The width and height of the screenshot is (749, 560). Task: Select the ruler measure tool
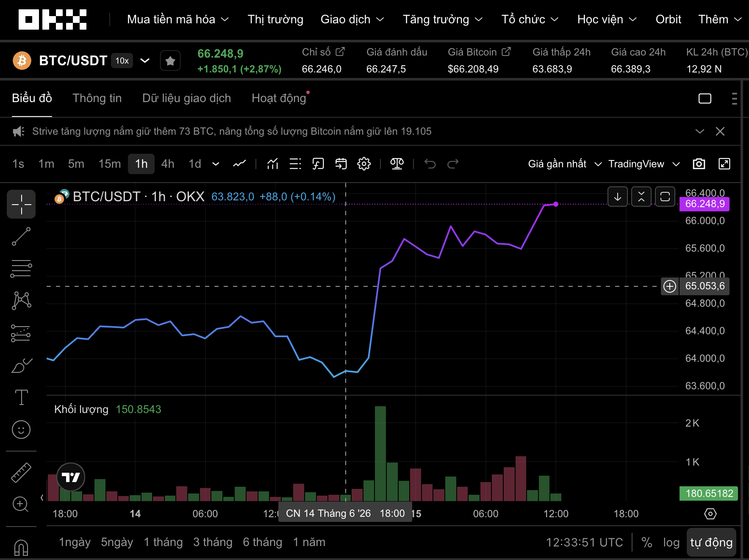(x=21, y=473)
